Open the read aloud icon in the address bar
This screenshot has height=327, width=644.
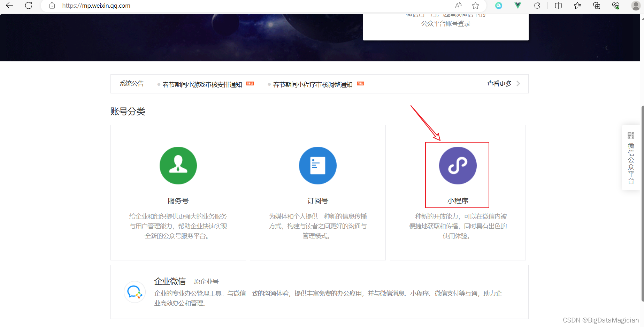tap(458, 6)
